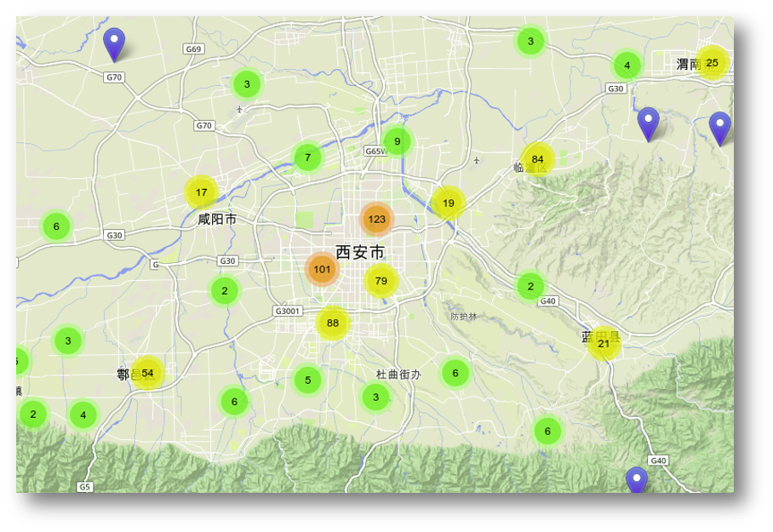Select the green cluster labeled 7
The image size is (773, 532).
[x=308, y=157]
